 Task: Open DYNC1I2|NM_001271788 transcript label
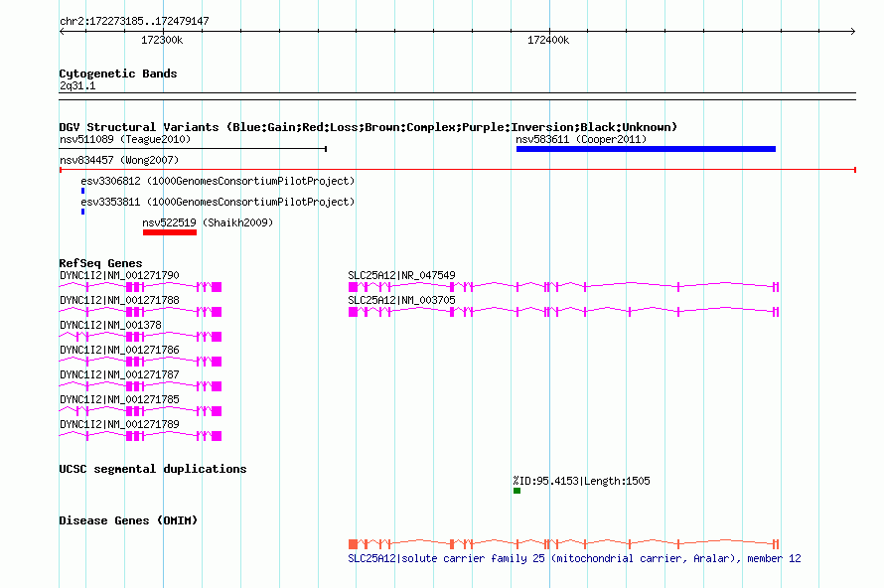tap(119, 300)
